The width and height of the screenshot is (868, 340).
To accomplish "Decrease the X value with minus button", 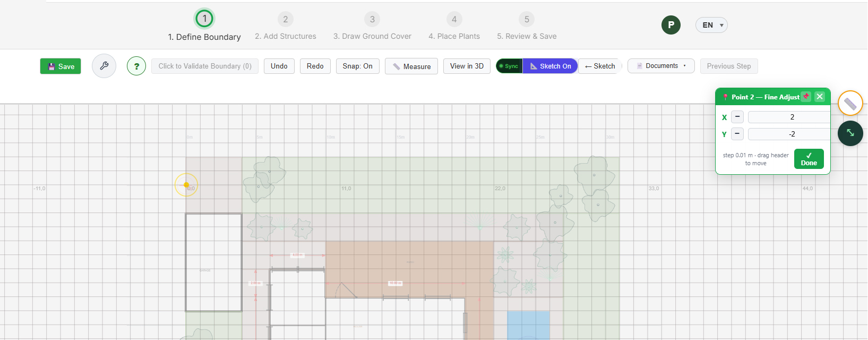I will pyautogui.click(x=737, y=117).
